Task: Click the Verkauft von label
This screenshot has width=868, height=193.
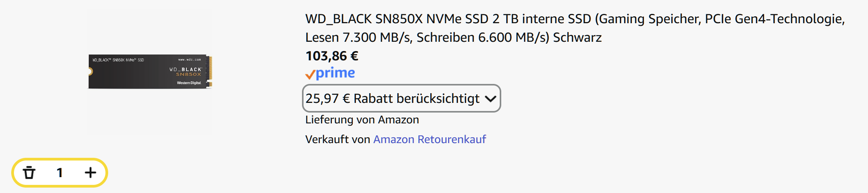Action: (x=338, y=139)
